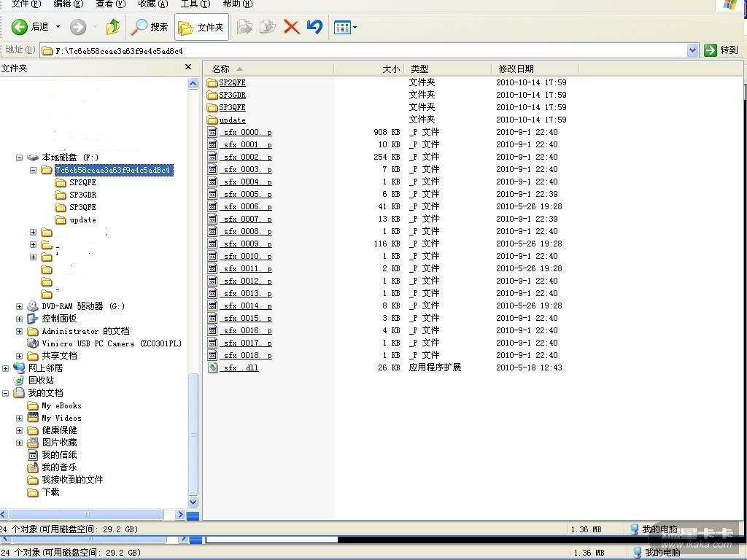Image resolution: width=747 pixels, height=560 pixels.
Task: Click the Recycle Bin icon in tree
Action: [19, 380]
